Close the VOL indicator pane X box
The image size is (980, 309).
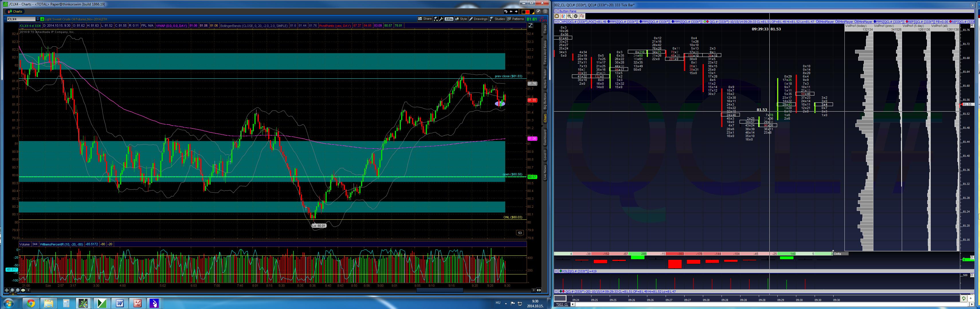[556, 271]
